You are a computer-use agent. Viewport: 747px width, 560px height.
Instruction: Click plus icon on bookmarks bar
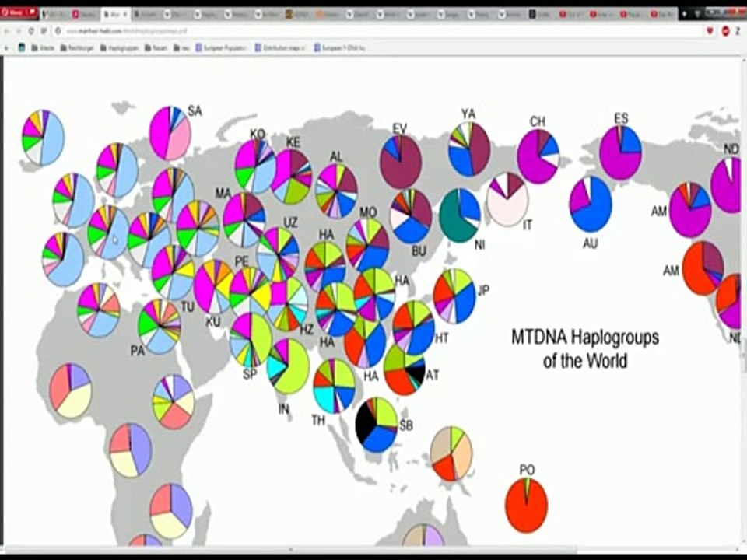coord(7,47)
